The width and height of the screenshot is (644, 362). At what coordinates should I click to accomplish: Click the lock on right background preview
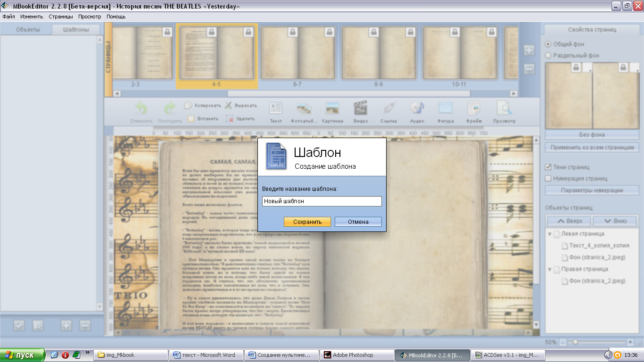pos(623,68)
